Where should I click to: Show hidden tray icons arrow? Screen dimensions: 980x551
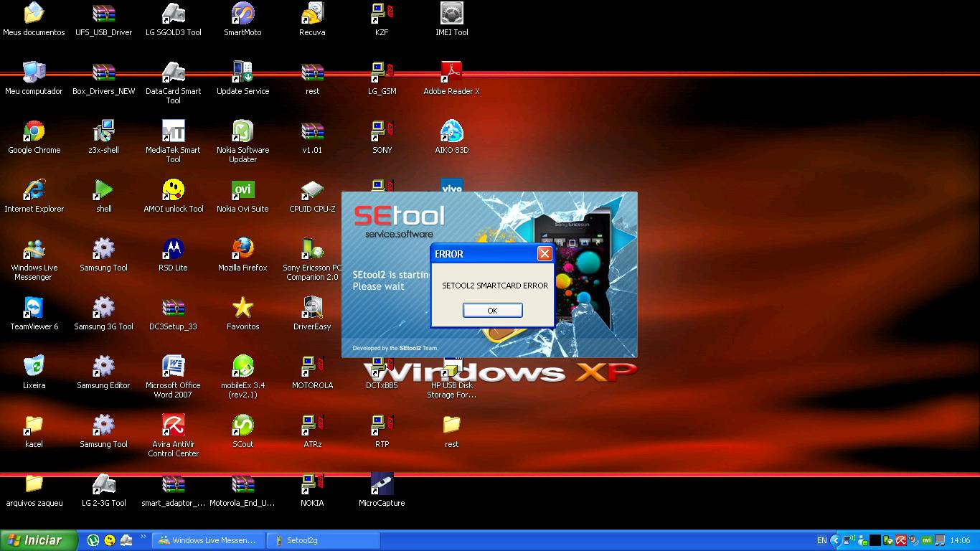coord(836,540)
